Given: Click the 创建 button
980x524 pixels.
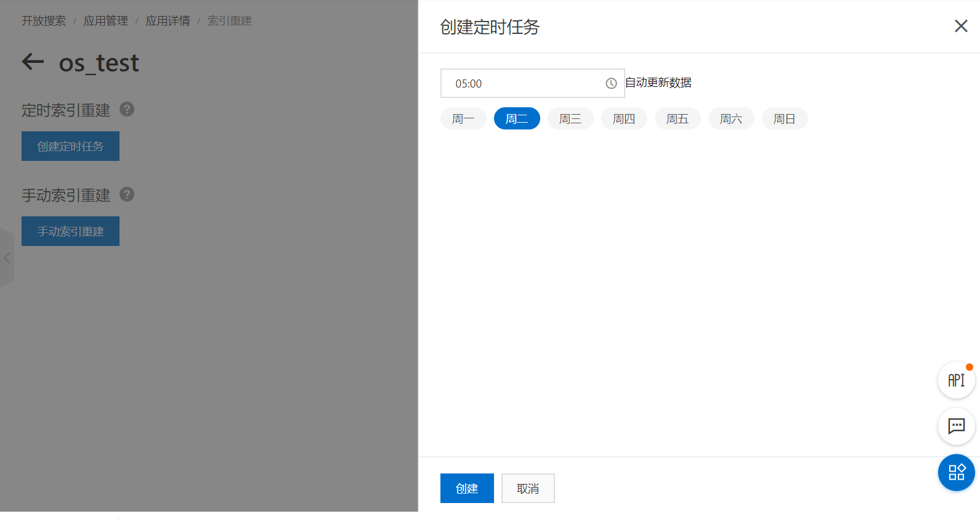Looking at the screenshot, I should click(x=467, y=488).
